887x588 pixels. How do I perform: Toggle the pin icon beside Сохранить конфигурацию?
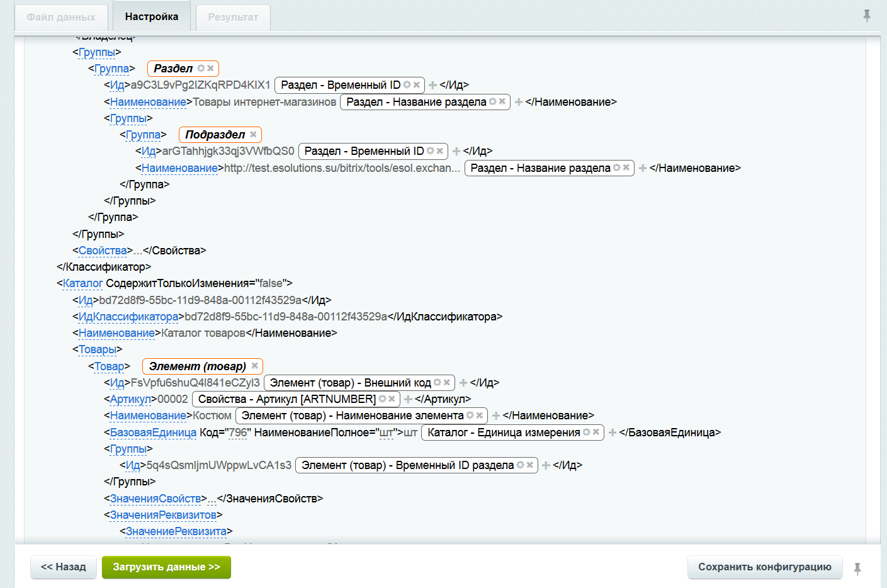(x=857, y=568)
